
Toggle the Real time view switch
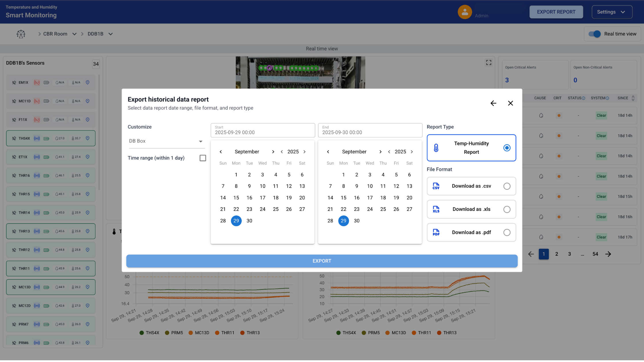click(x=594, y=34)
